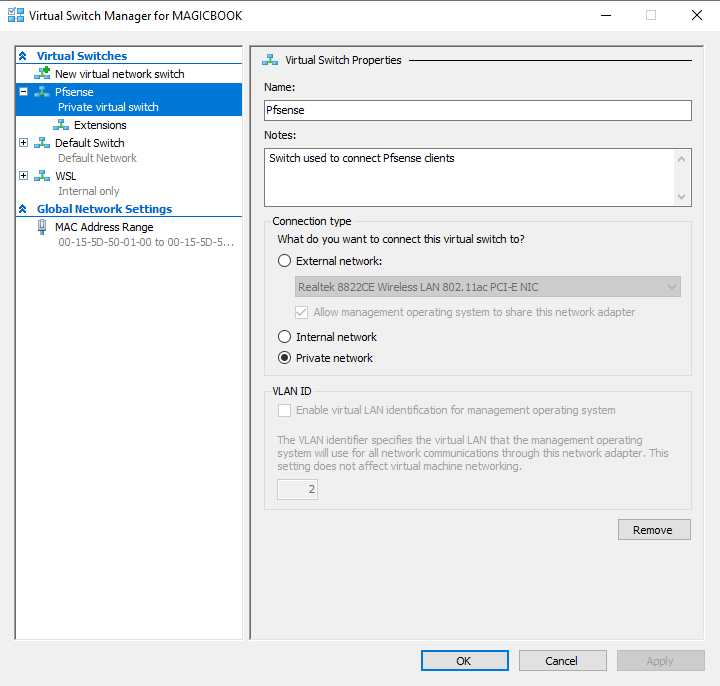
Task: Click the Remove button
Action: click(654, 530)
